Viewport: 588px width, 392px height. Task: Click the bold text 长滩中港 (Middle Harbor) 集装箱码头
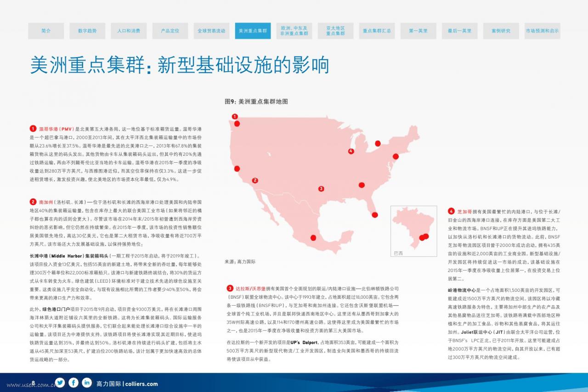[x=69, y=256]
